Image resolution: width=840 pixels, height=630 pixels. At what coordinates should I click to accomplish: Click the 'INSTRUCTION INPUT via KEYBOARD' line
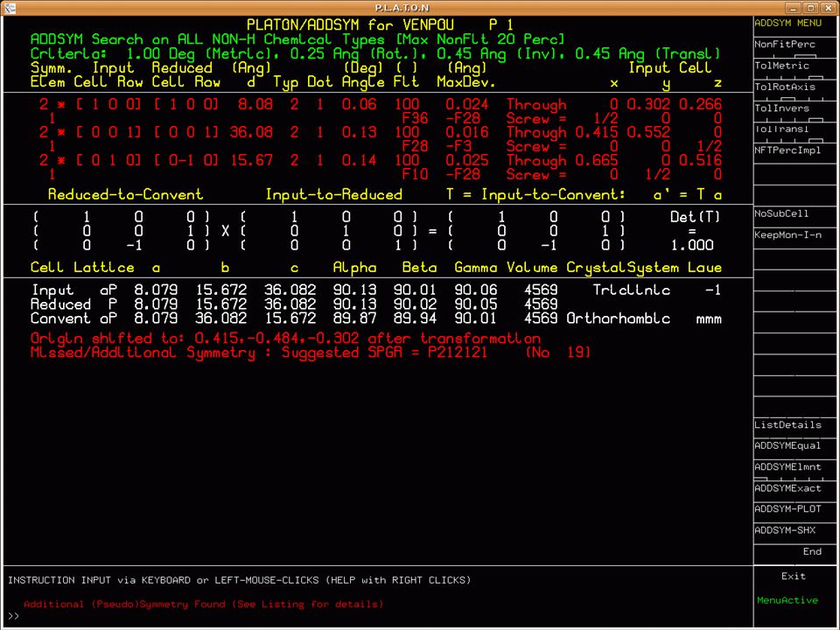[239, 580]
